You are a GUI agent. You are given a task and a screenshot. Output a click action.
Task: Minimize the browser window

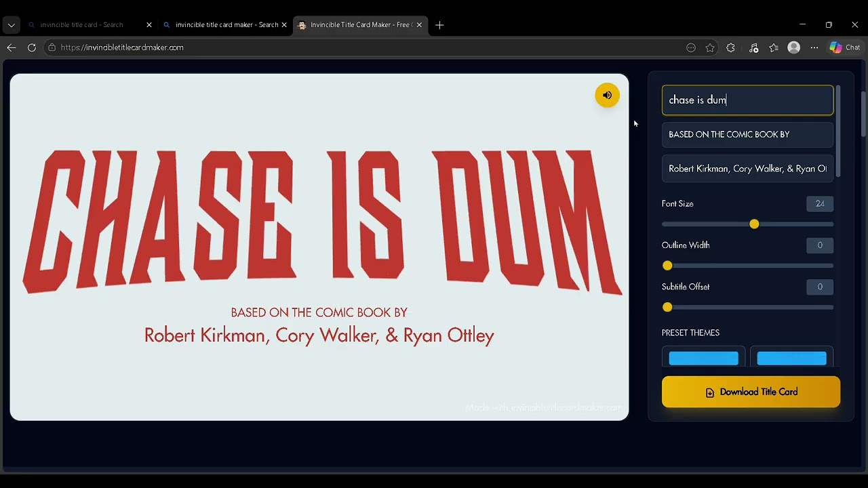(802, 25)
